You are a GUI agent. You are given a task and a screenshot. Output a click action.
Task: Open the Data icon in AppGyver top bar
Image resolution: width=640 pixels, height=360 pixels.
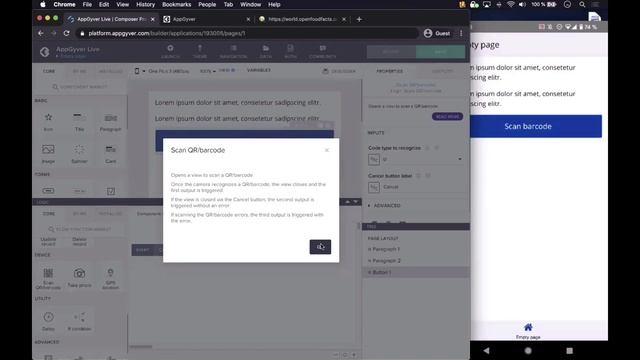[x=266, y=52]
